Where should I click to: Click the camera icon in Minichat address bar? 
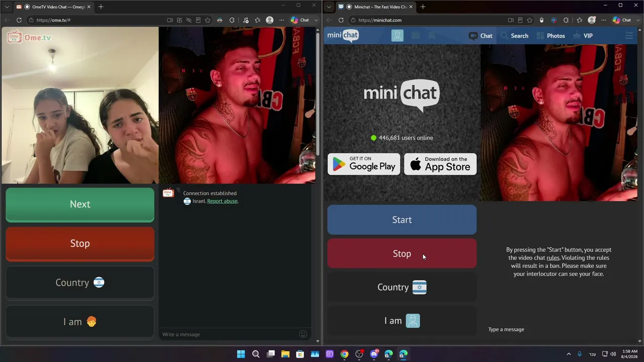[511, 20]
